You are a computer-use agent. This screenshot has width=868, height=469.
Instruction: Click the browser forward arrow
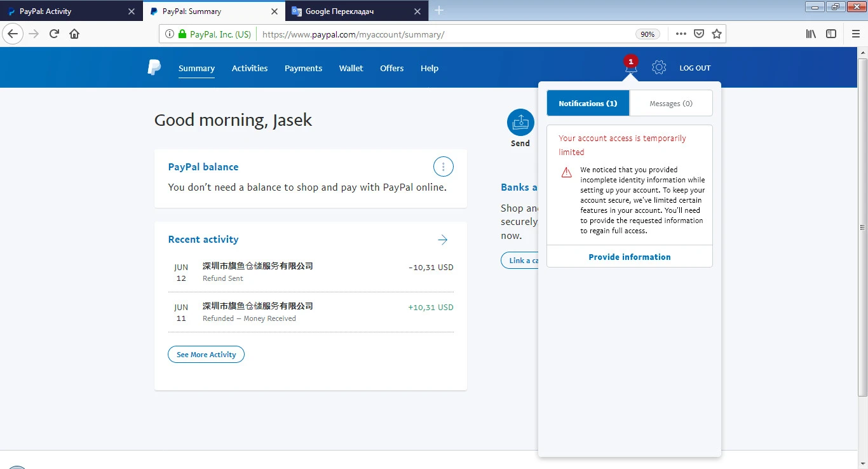34,34
